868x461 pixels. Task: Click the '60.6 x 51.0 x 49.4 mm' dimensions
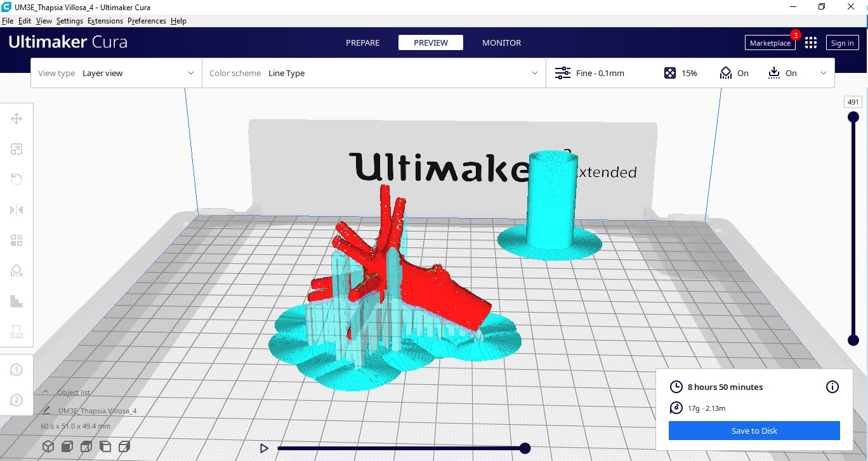pyautogui.click(x=76, y=426)
